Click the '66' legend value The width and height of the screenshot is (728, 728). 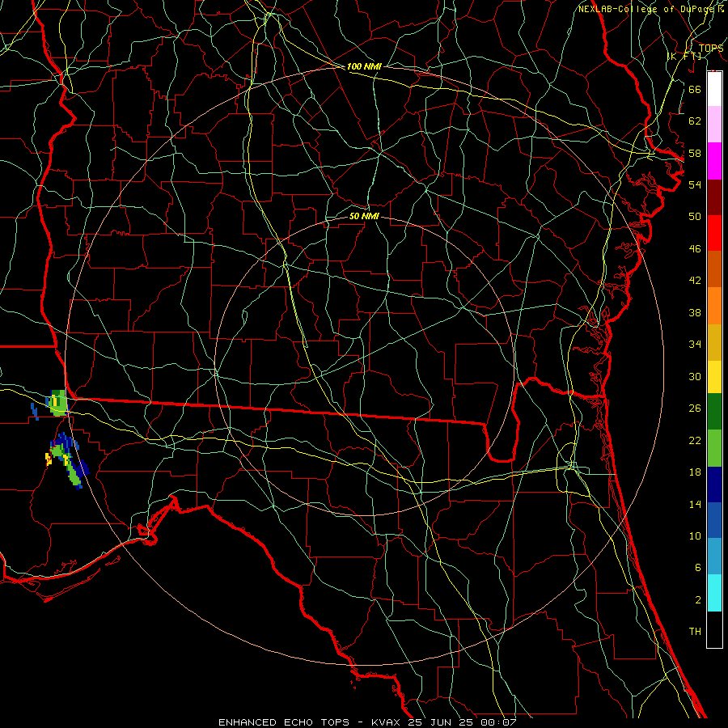695,89
